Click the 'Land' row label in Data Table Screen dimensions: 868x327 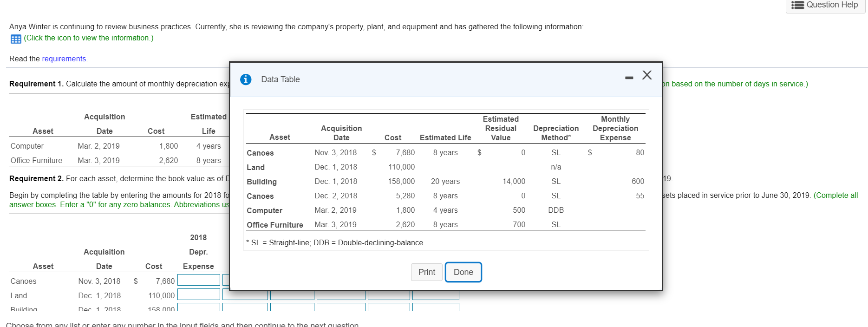pos(255,167)
